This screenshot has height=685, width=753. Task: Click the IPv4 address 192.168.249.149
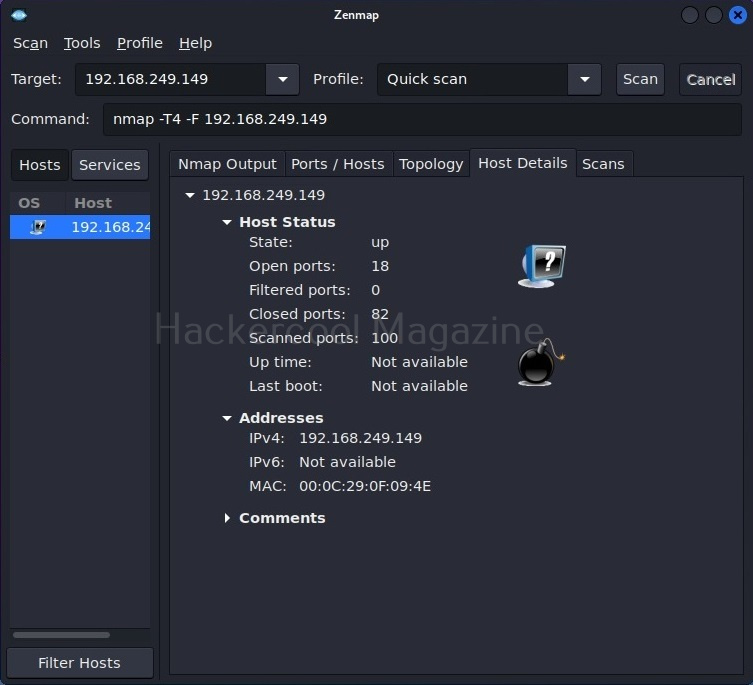coord(360,438)
